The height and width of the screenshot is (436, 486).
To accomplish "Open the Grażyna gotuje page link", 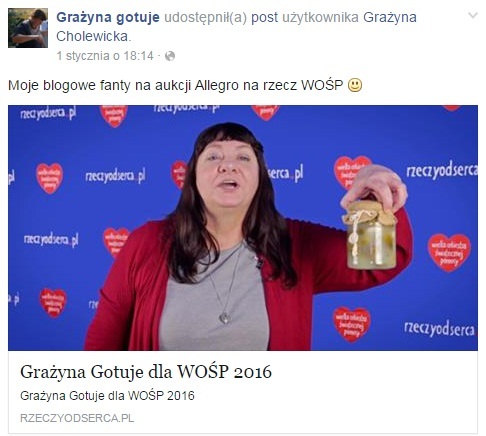I will click(108, 17).
